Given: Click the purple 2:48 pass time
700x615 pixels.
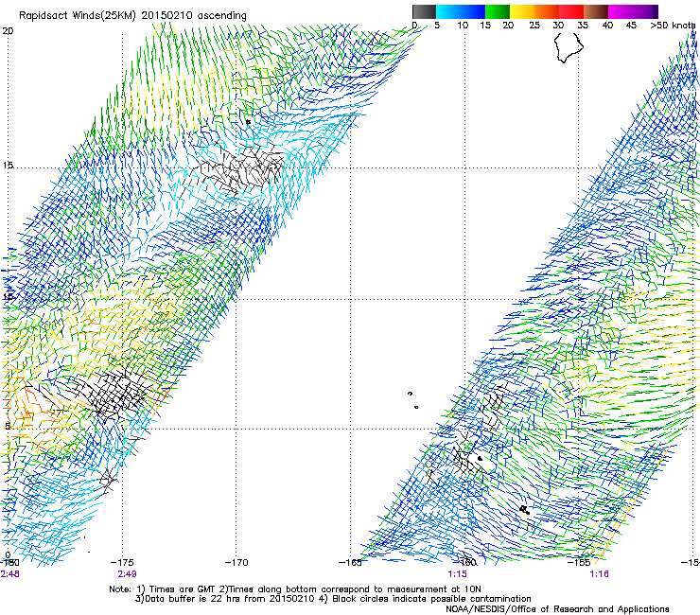Looking at the screenshot, I should coord(9,574).
